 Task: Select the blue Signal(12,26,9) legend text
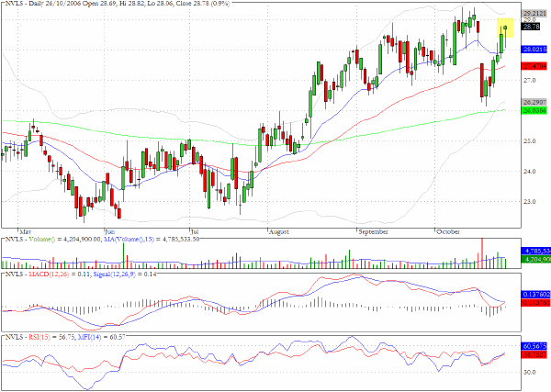[114, 274]
